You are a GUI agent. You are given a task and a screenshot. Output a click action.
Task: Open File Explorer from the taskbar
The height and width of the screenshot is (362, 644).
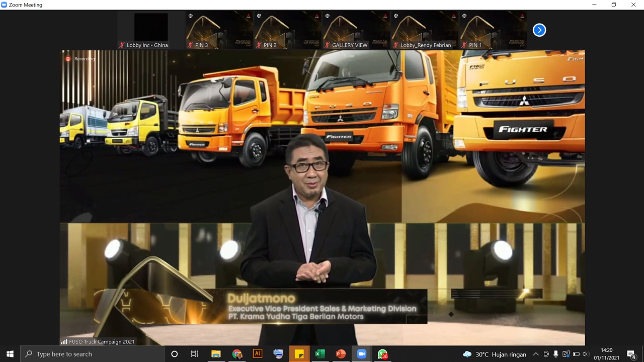point(216,354)
